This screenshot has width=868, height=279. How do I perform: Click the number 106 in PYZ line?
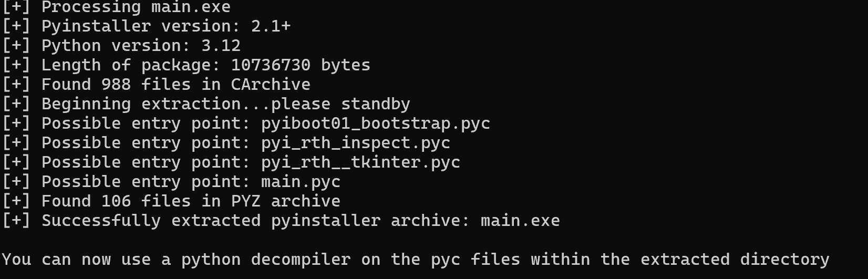(x=116, y=201)
